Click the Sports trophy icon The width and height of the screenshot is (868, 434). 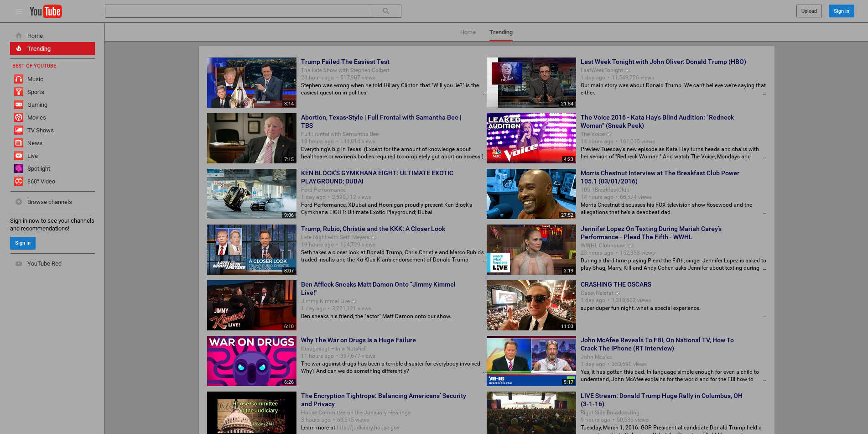[19, 92]
